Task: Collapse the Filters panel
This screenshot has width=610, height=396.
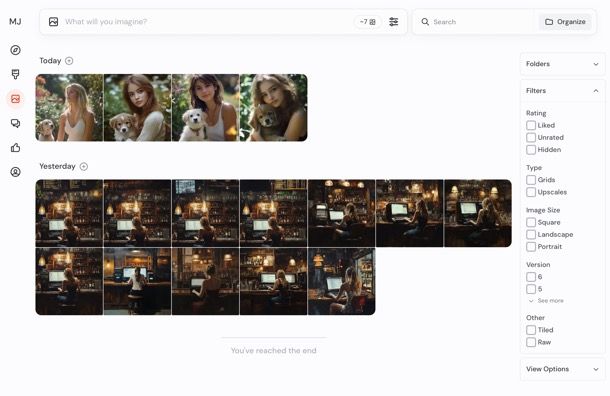Action: 563,91
